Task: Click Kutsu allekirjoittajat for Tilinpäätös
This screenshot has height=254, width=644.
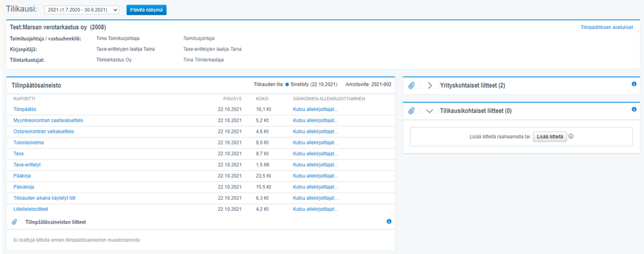Action: pyautogui.click(x=316, y=109)
